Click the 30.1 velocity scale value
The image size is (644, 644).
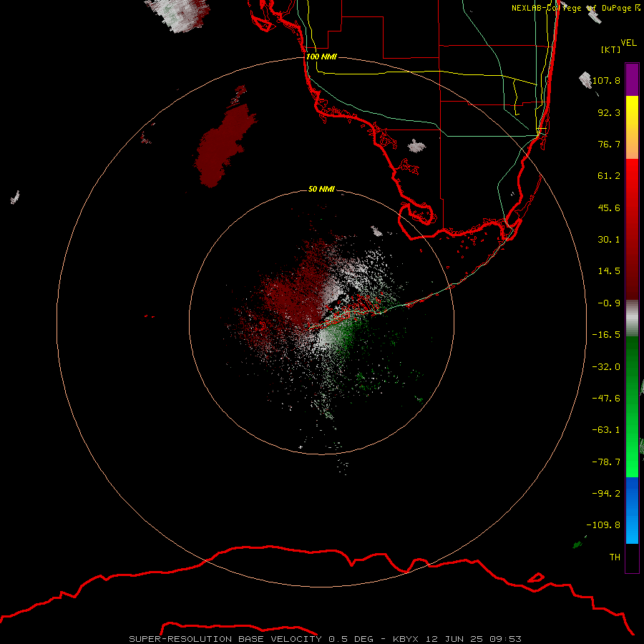click(609, 240)
